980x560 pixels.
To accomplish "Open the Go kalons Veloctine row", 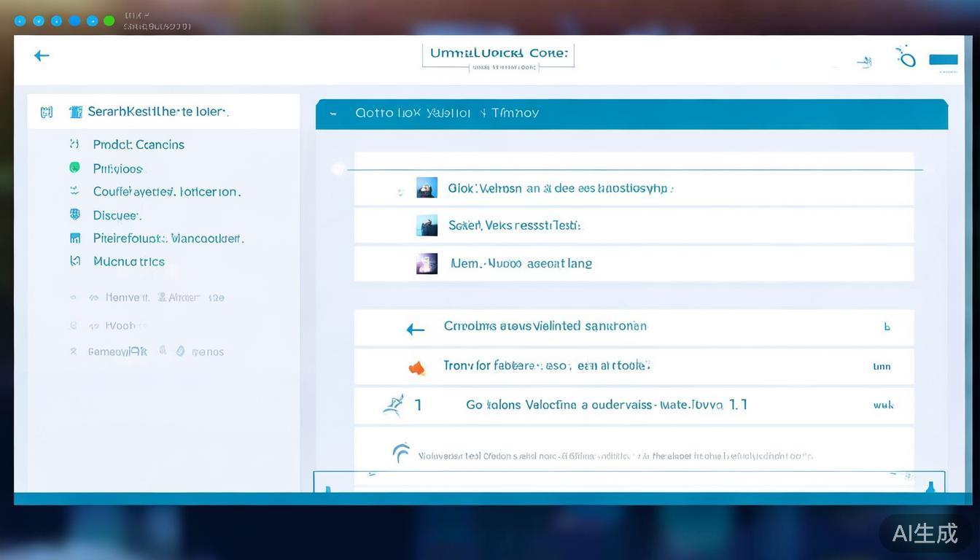I will coord(605,405).
